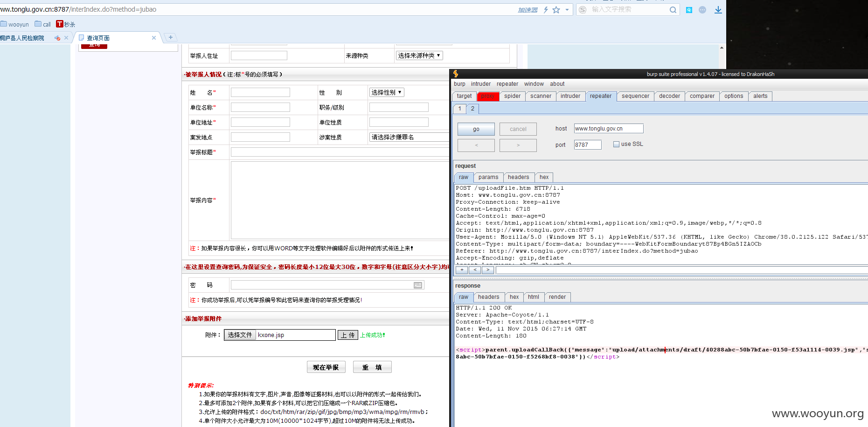This screenshot has height=427, width=868.
Task: Switch to the scanner tab
Action: tap(541, 96)
